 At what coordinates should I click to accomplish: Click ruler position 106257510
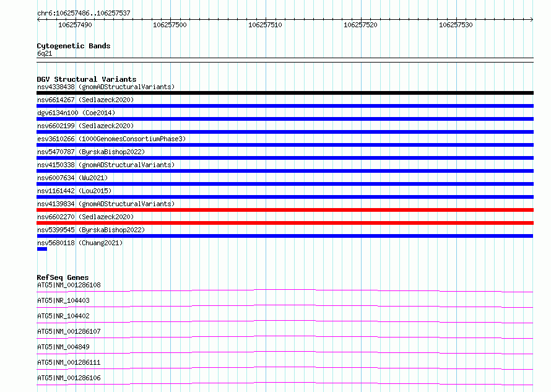pos(265,25)
